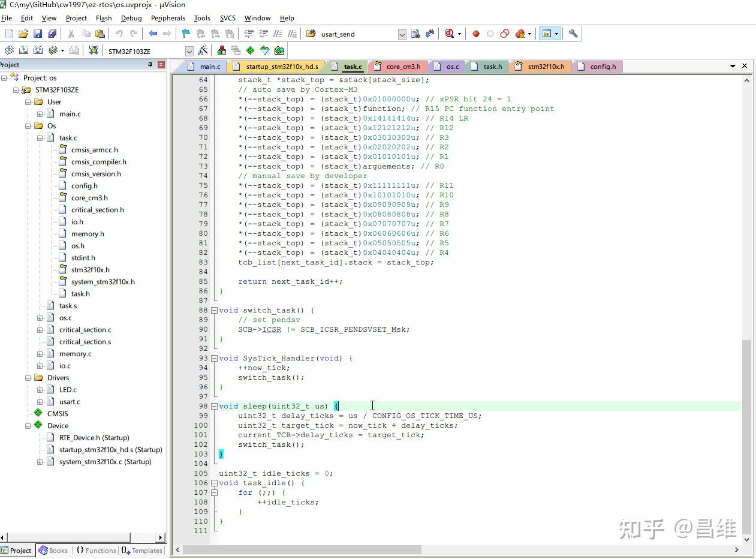
Task: Click the Download to flash LOAD icon
Action: point(94,50)
